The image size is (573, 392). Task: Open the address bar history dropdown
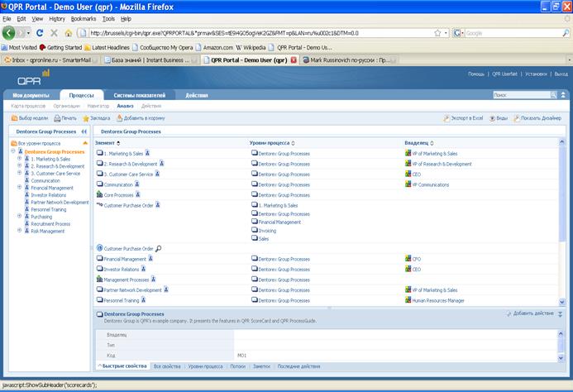[446, 33]
